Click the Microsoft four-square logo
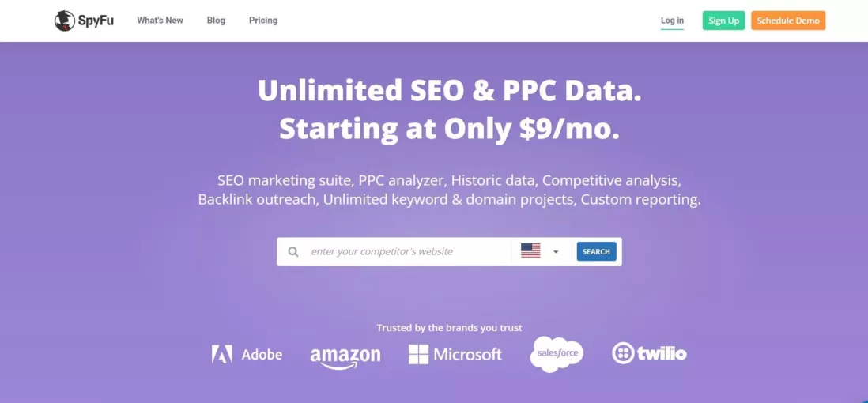This screenshot has width=868, height=403. click(x=418, y=354)
